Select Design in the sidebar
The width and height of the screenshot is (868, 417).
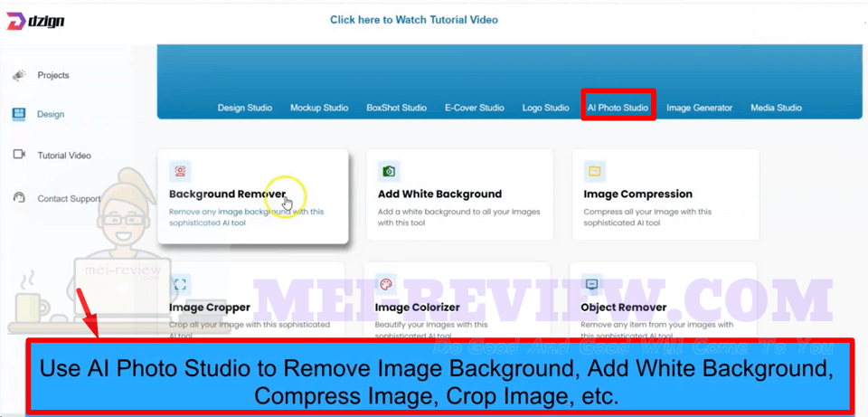pyautogui.click(x=51, y=114)
